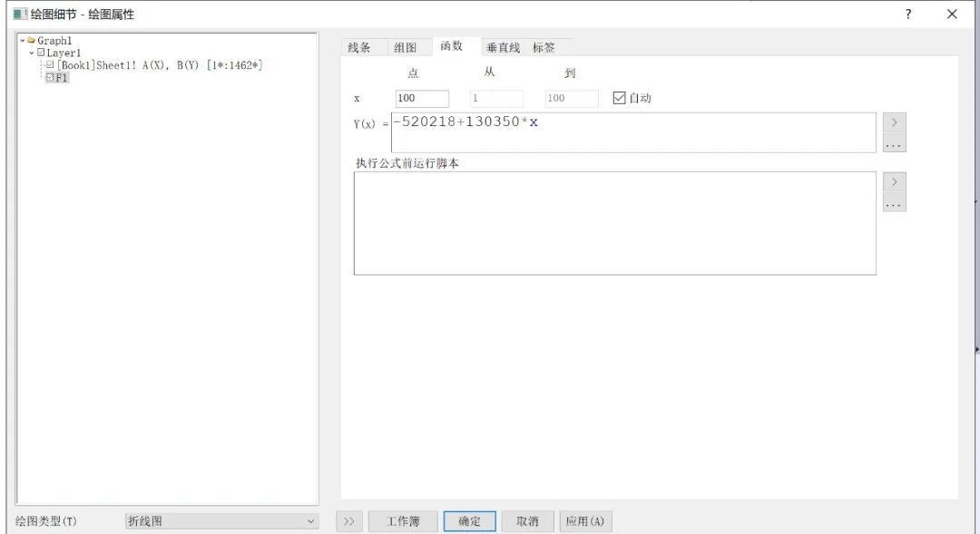Toggle the 自动 (Auto) checkbox

620,98
